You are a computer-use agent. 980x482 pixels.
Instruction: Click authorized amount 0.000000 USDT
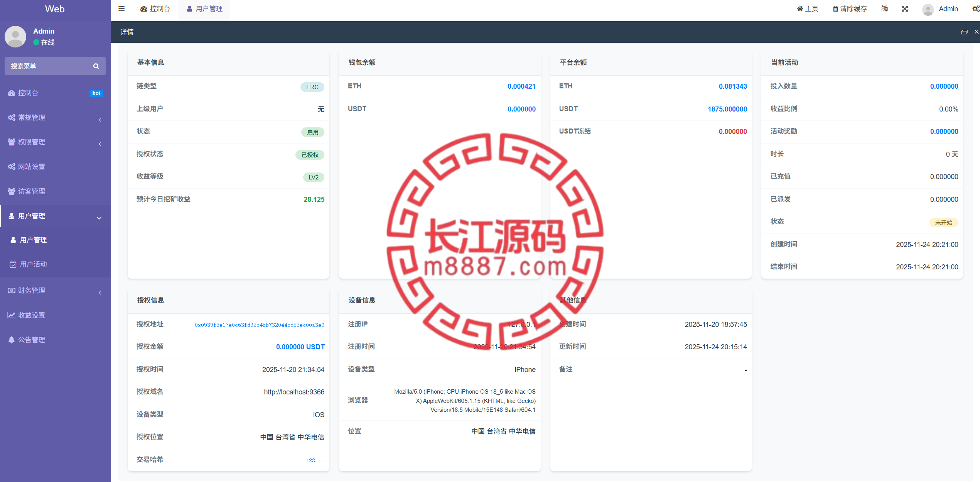pyautogui.click(x=300, y=347)
